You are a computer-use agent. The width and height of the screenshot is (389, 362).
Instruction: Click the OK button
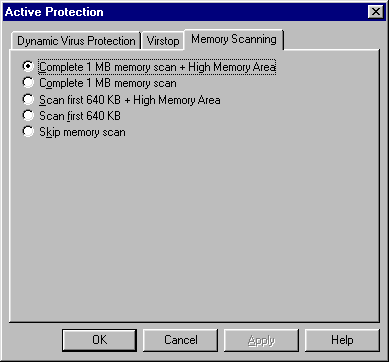(99, 340)
